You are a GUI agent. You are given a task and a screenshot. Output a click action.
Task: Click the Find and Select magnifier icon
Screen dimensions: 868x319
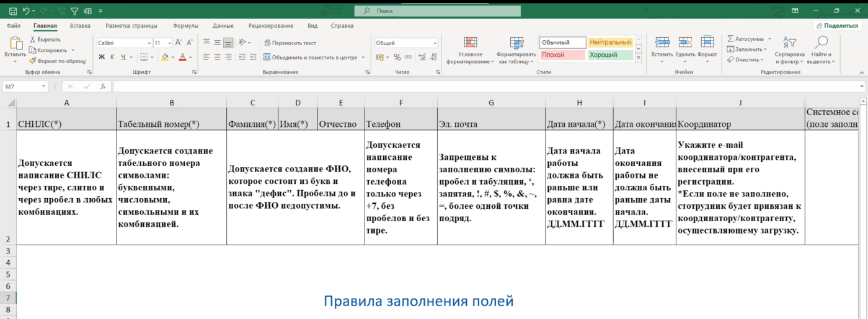(x=821, y=43)
